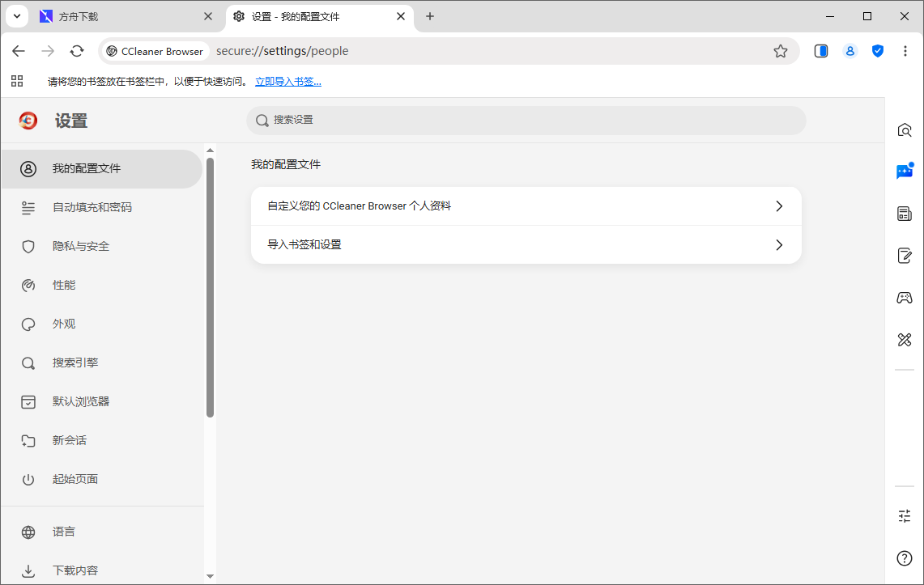Open the browser tools crossed-wrench icon
This screenshot has height=585, width=924.
(905, 339)
